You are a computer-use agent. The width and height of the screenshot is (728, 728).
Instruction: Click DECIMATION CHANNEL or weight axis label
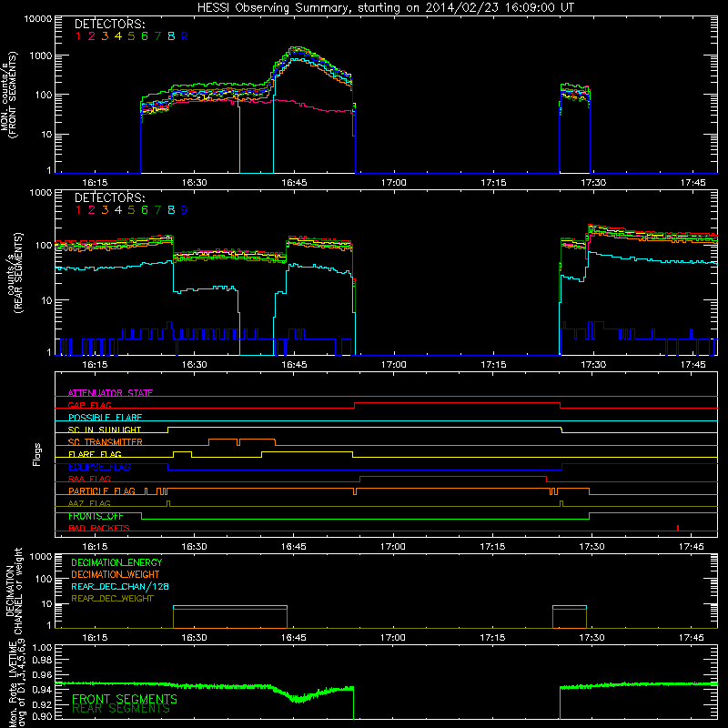[14, 591]
